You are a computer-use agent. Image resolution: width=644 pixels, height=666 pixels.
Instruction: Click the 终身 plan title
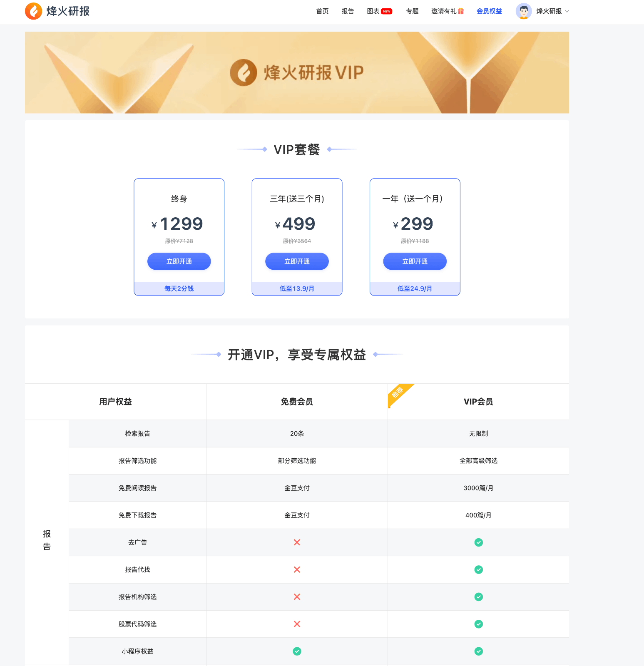[179, 199]
